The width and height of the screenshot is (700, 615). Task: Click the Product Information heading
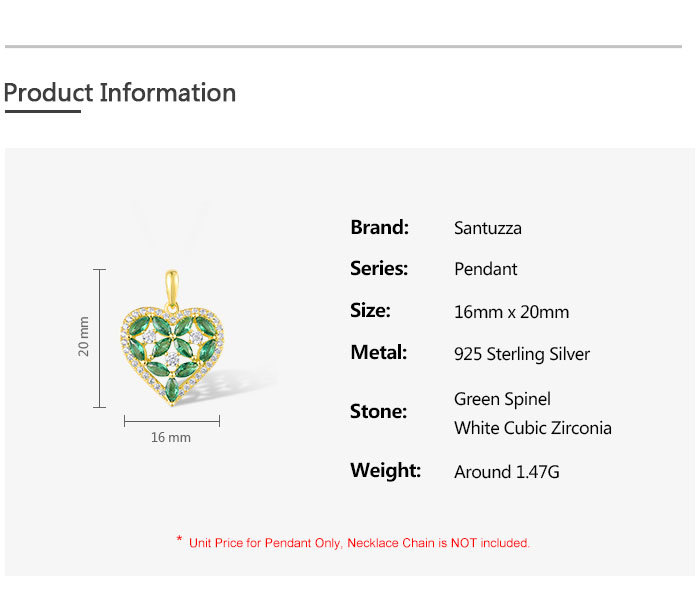[120, 93]
